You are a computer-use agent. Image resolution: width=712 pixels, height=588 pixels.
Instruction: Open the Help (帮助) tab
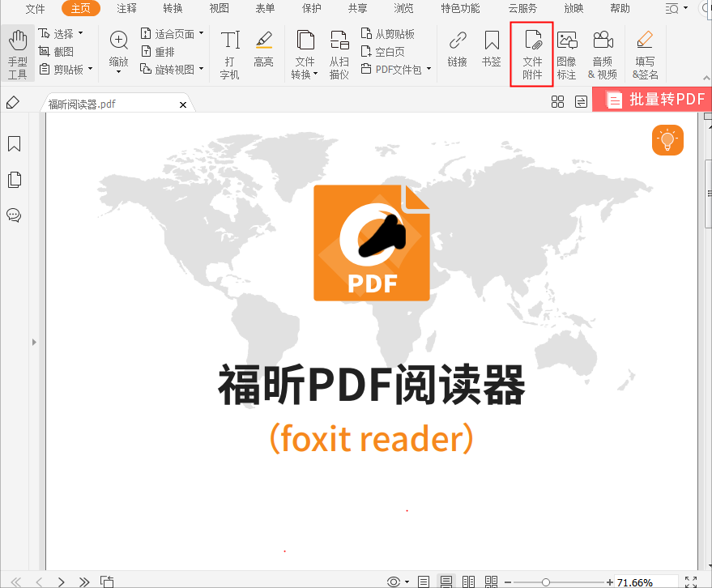[620, 9]
